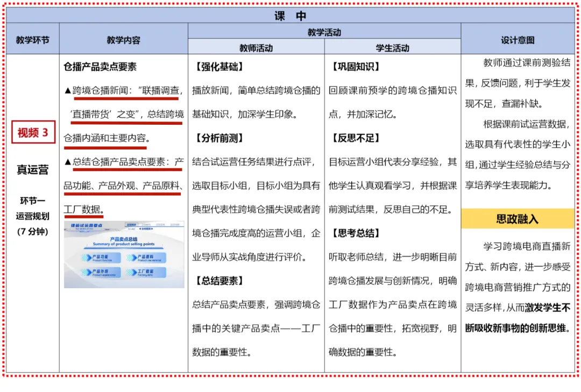Select the 【分析前测】 heading

tap(219, 138)
